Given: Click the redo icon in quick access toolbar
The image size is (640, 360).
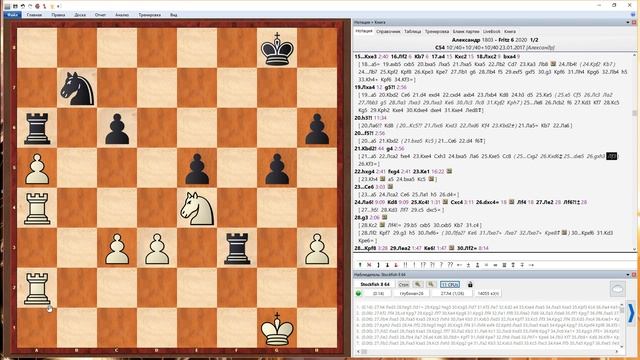Looking at the screenshot, I should click(30, 6).
